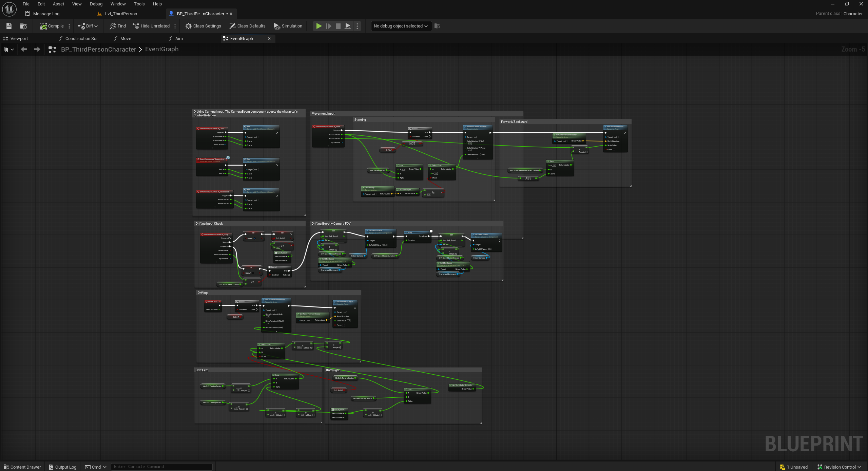Open the Tools menu
868x471 pixels.
(139, 4)
